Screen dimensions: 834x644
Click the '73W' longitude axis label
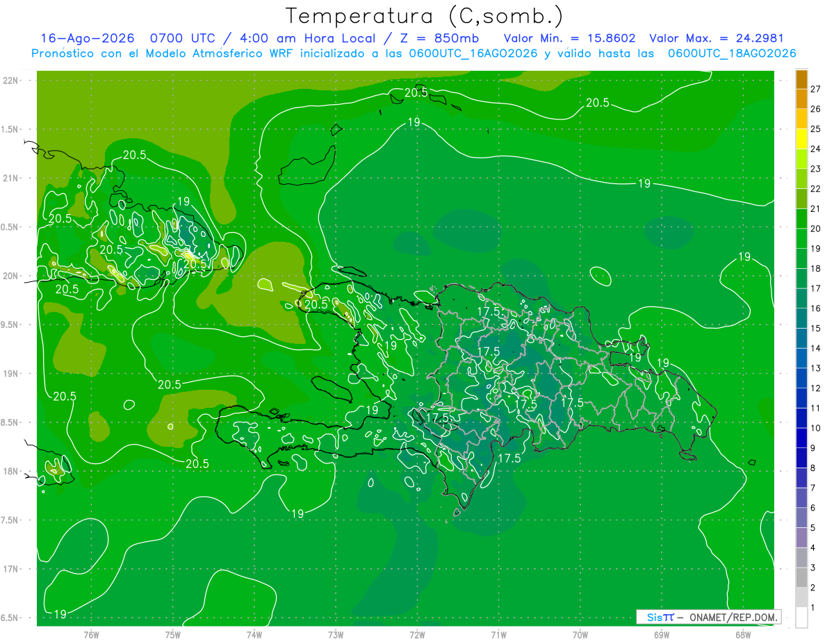coord(336,634)
